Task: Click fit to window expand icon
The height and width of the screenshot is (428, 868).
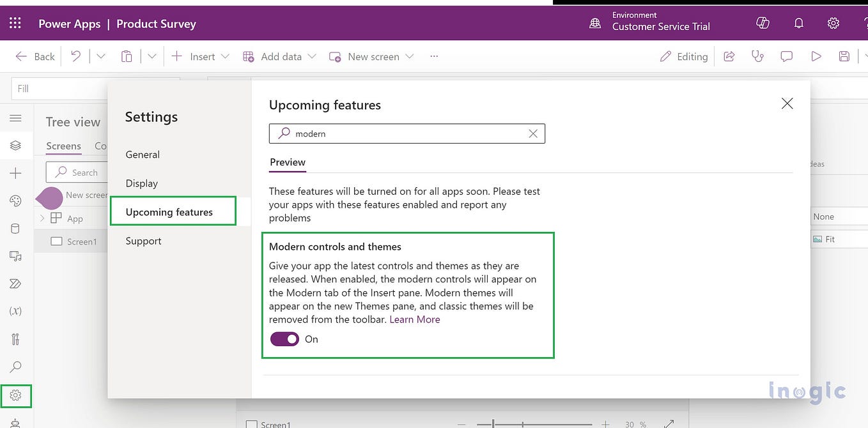Action: [x=669, y=424]
